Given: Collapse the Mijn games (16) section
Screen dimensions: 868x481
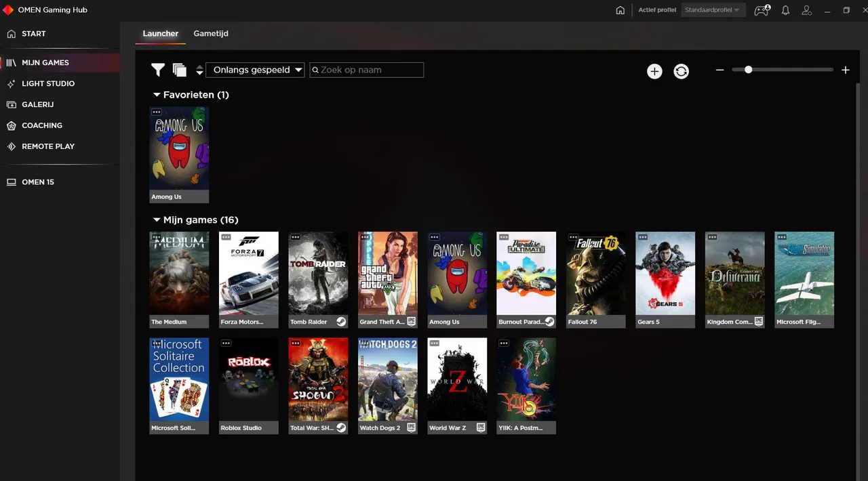Looking at the screenshot, I should coord(157,219).
